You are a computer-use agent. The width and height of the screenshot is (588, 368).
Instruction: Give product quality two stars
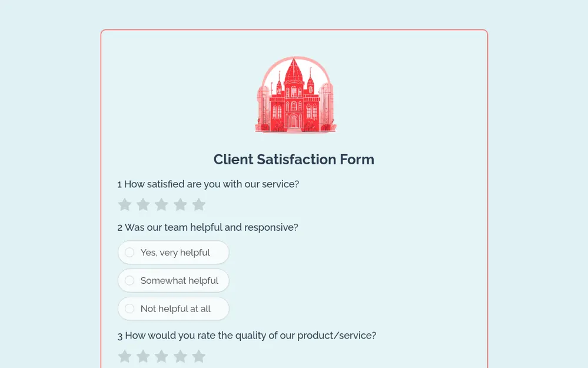tap(143, 356)
